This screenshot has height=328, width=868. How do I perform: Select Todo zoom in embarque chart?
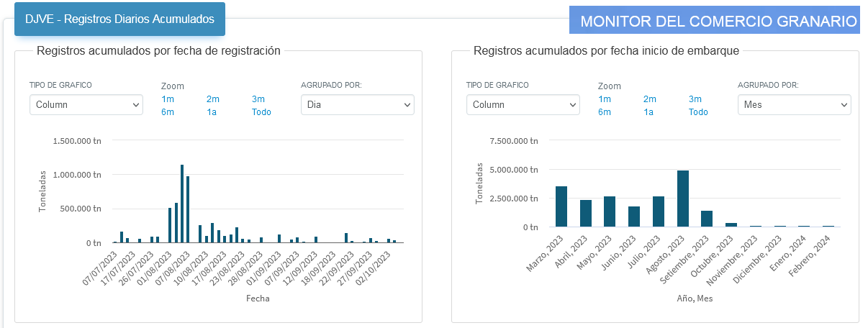(698, 112)
